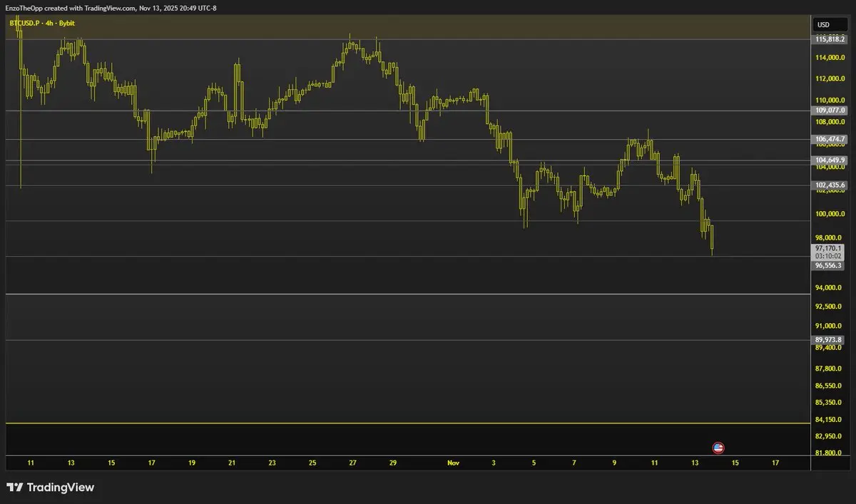Click the 81,800.0 price scale value

pyautogui.click(x=829, y=453)
